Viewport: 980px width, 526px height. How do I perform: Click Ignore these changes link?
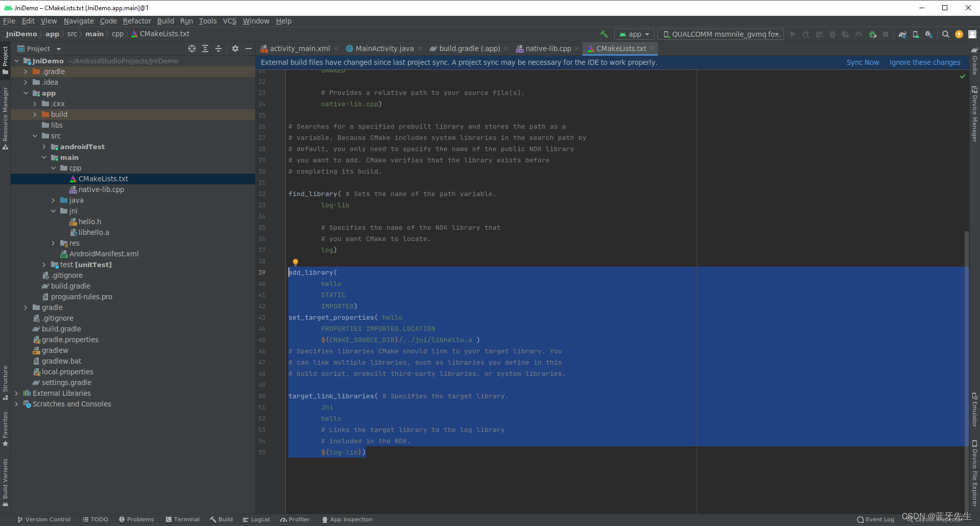click(925, 62)
